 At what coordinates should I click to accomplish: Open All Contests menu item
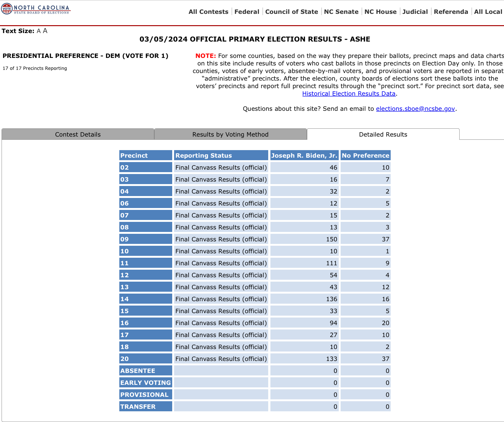click(x=208, y=12)
